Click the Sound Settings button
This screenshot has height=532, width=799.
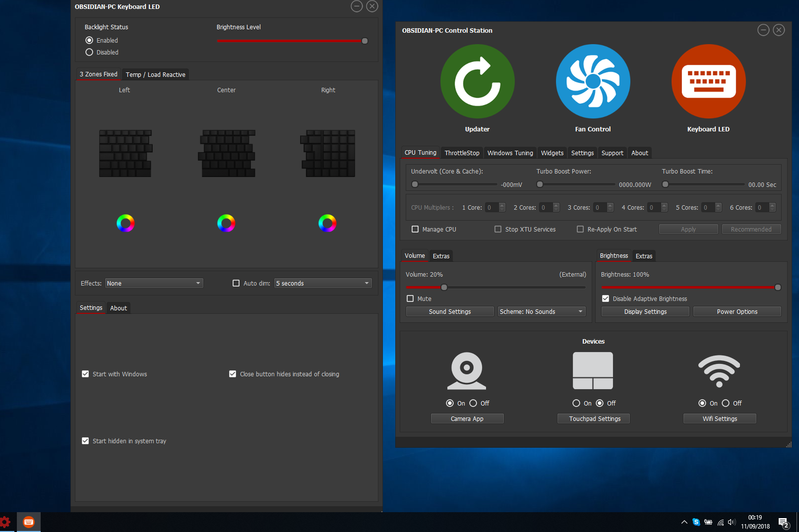(450, 311)
